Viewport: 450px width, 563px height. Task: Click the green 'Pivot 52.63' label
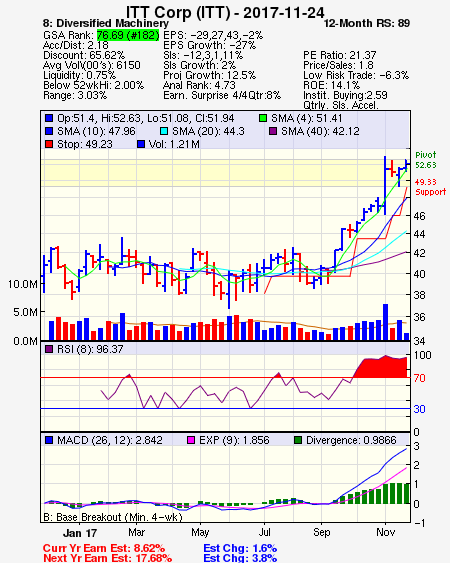pyautogui.click(x=426, y=160)
